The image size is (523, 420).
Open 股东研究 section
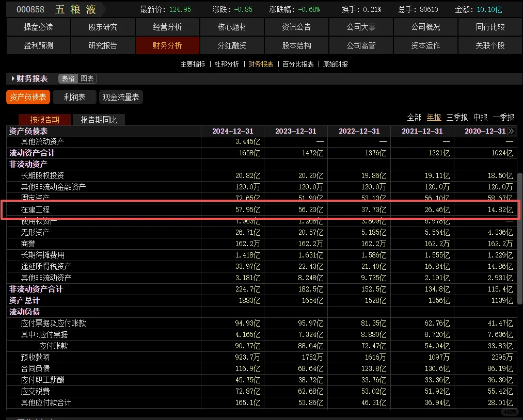coord(103,27)
